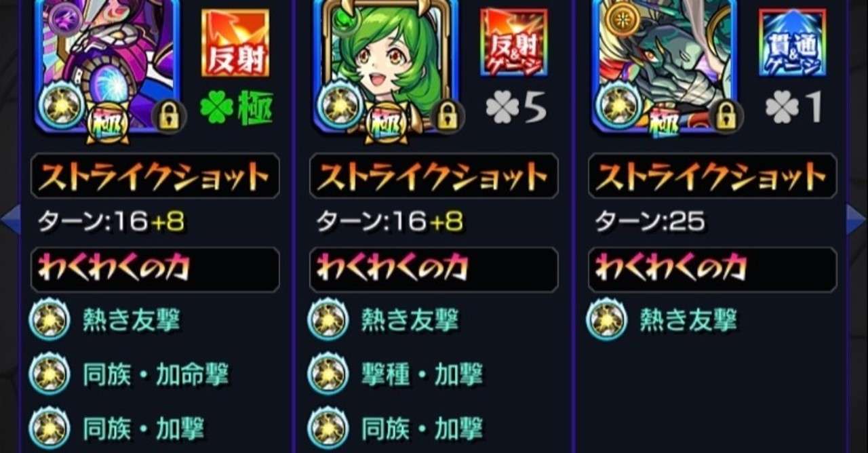868x453 pixels.
Task: Tap the grey clover luck 1 icon
Action: [793, 109]
